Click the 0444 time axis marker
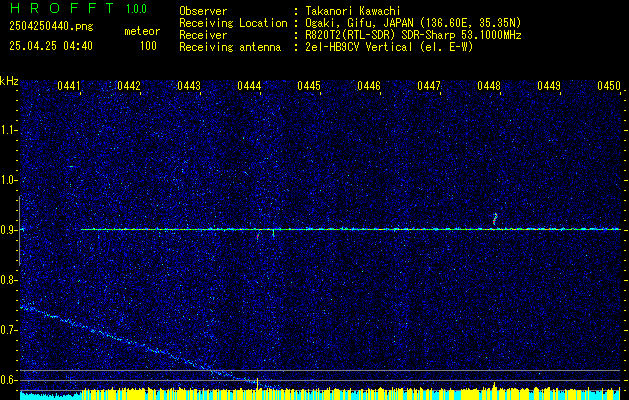This screenshot has height=400, width=629. click(x=249, y=86)
